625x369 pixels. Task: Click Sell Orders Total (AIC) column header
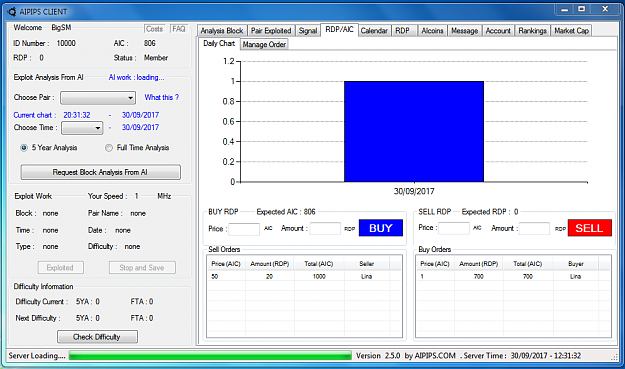[x=319, y=264]
